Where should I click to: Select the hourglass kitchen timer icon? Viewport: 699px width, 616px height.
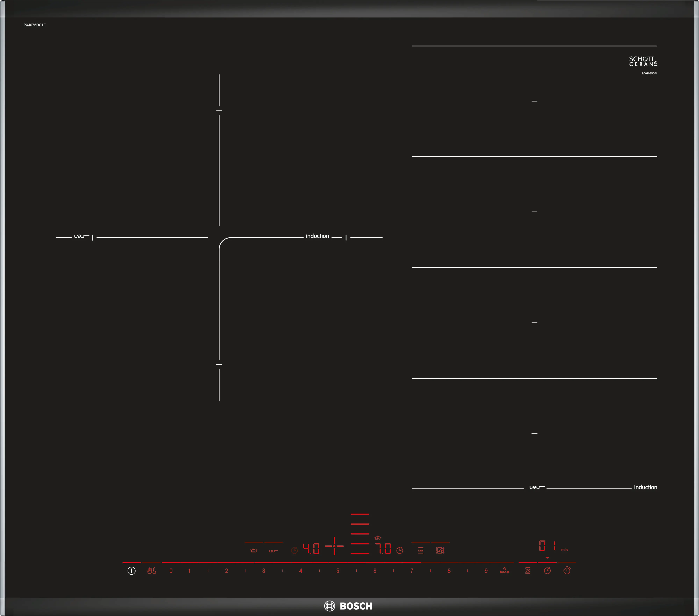coord(528,571)
